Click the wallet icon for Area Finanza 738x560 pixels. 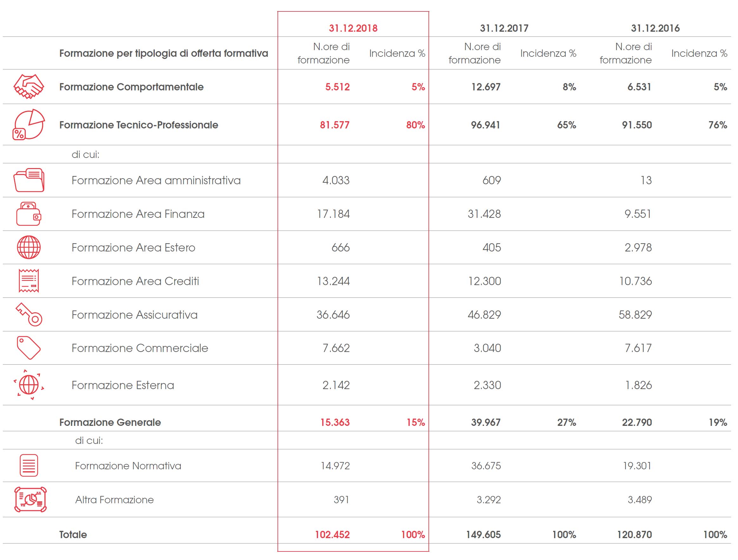(x=29, y=214)
